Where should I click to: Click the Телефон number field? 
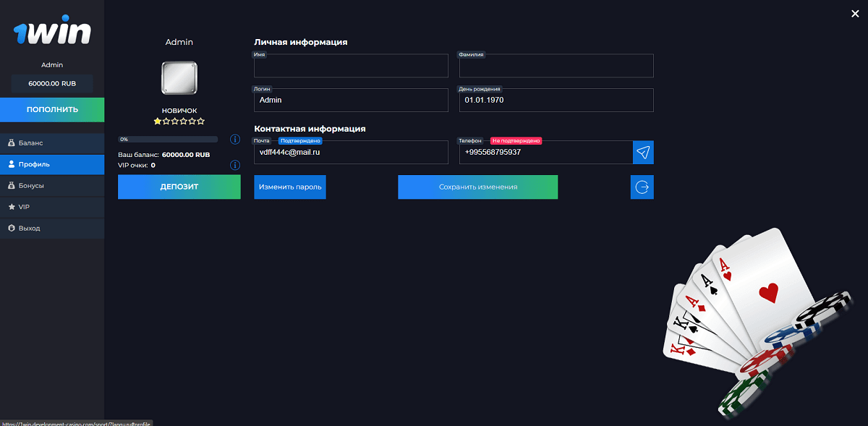pos(546,153)
